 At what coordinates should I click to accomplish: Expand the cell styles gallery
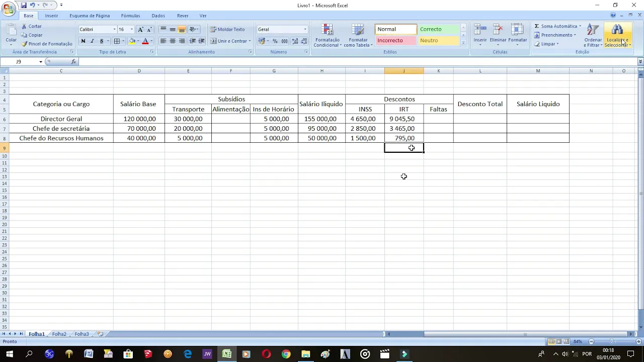point(463,43)
